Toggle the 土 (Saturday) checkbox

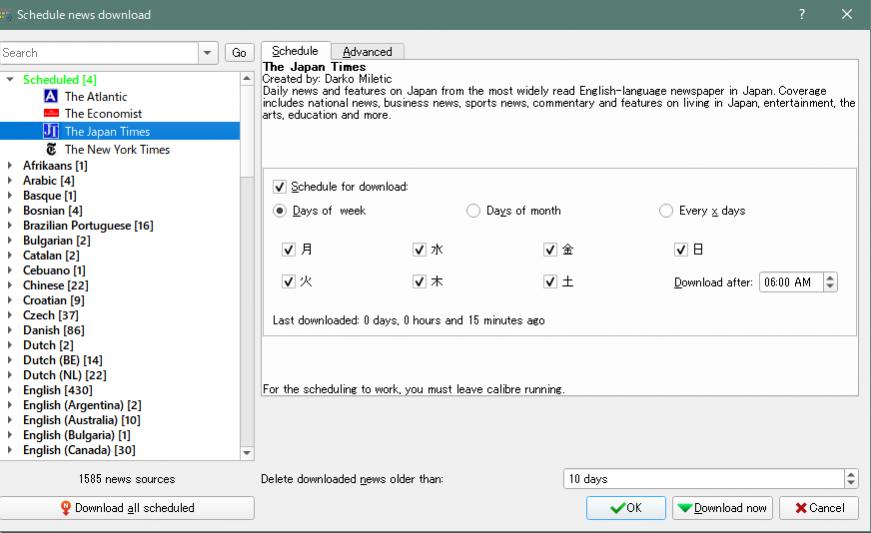(550, 282)
